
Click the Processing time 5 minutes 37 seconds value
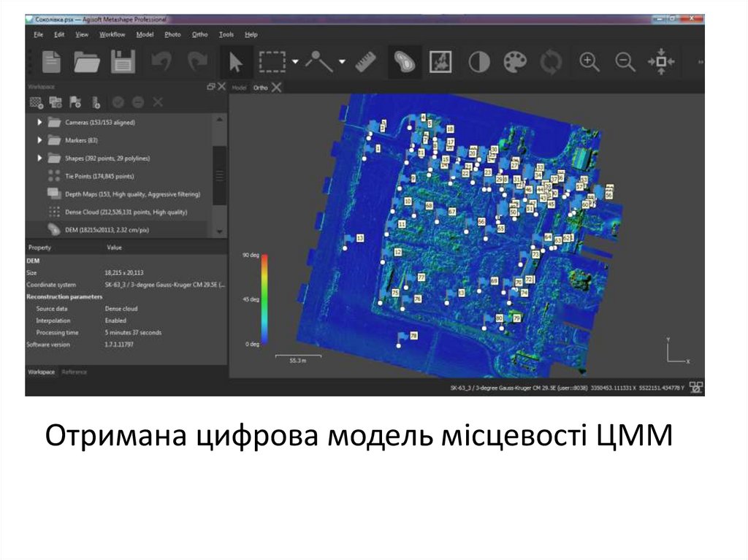133,332
